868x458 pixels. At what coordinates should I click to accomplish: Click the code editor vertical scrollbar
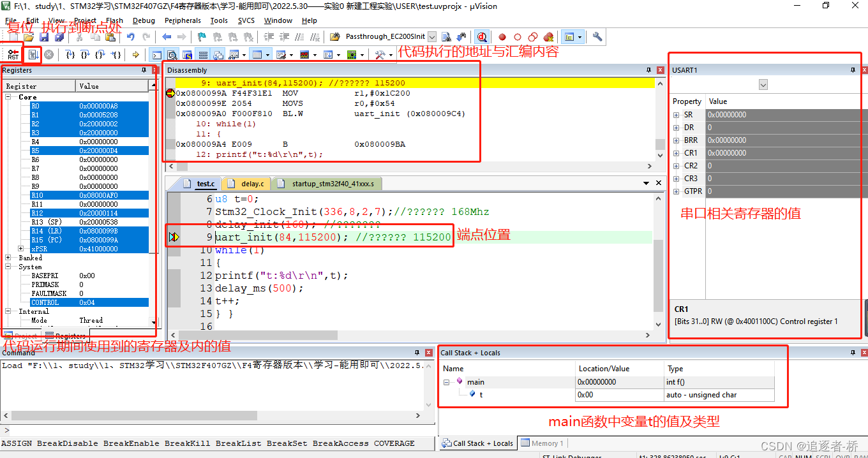coord(658,262)
